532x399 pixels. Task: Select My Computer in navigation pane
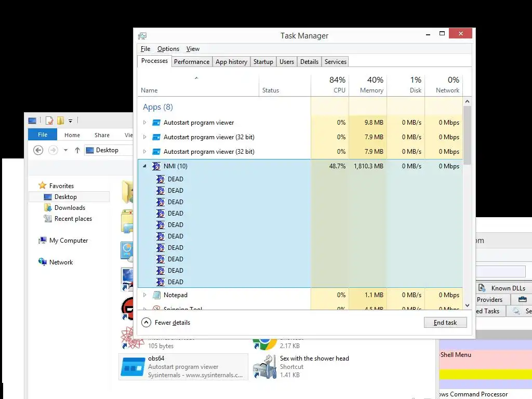[x=69, y=240]
